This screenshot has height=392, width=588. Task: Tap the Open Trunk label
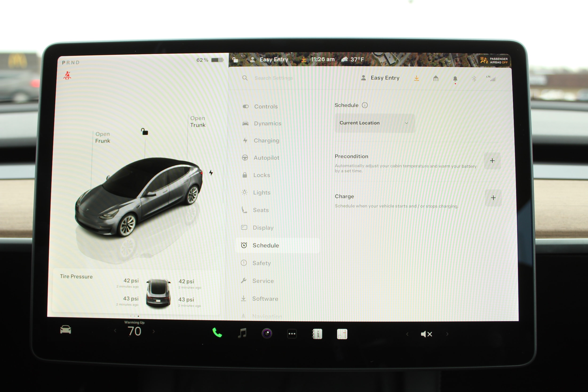(198, 122)
